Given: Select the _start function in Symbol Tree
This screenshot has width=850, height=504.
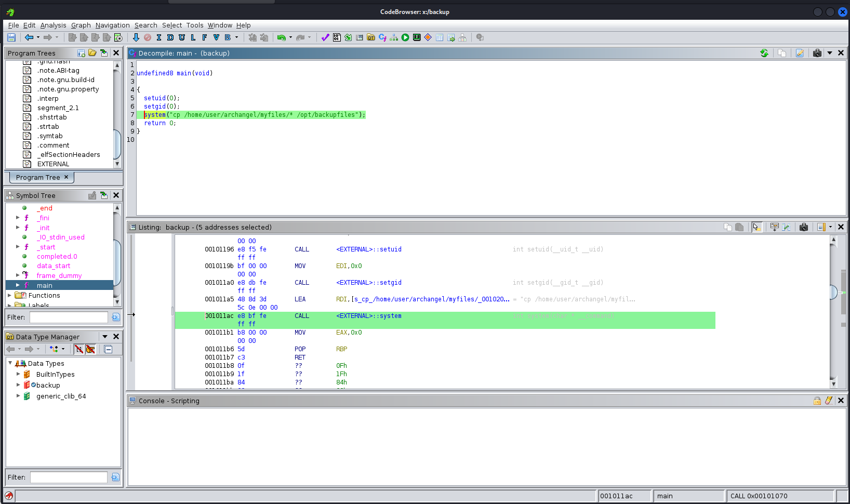Looking at the screenshot, I should click(47, 247).
